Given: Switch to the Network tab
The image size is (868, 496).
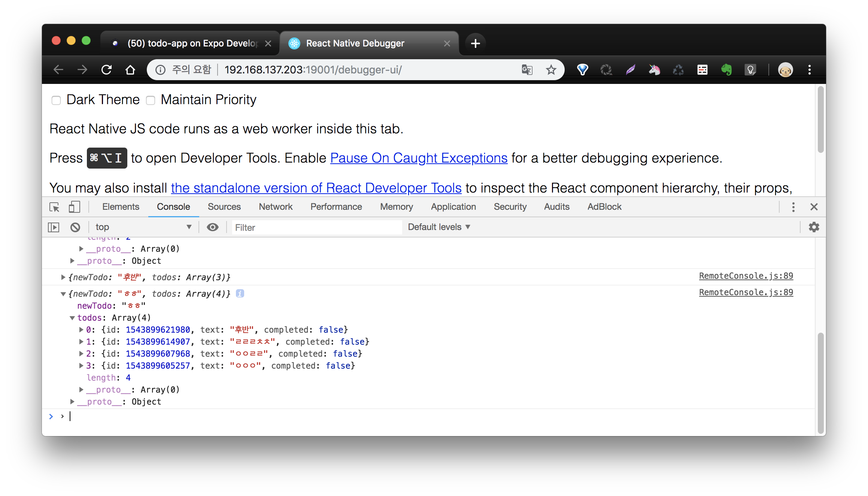Looking at the screenshot, I should (x=275, y=207).
